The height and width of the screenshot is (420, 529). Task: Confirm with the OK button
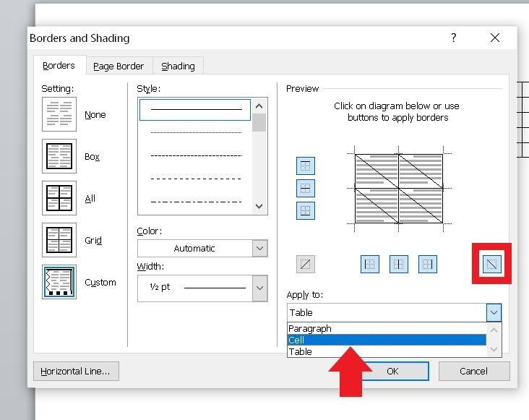(x=392, y=371)
